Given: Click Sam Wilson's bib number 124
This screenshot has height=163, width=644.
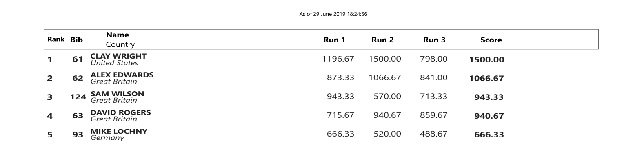Looking at the screenshot, I should coord(78,97).
